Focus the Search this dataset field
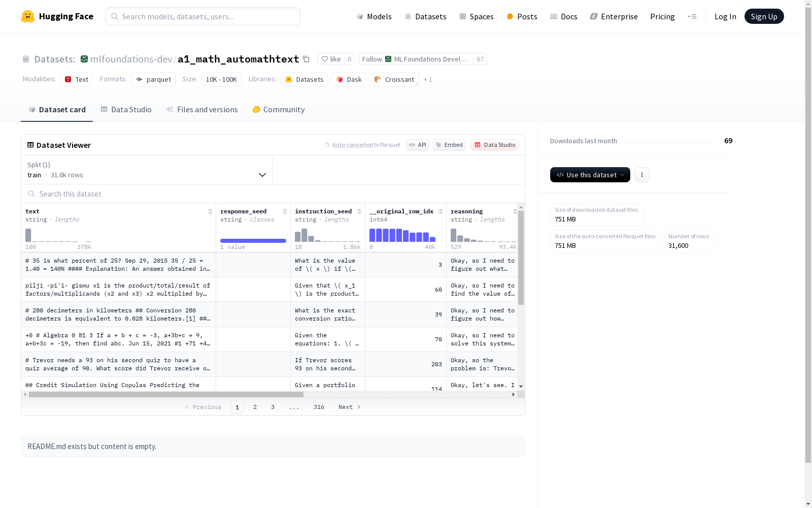812x508 pixels. point(273,194)
